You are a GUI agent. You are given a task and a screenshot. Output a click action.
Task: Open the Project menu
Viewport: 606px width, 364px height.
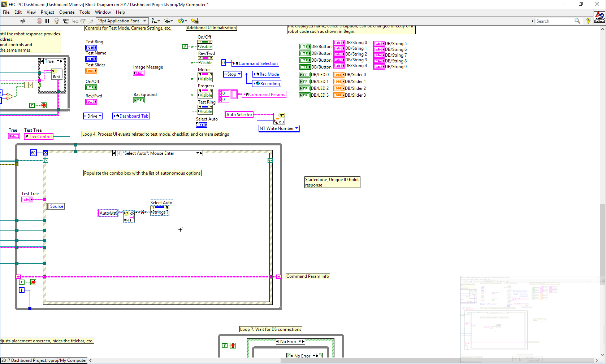coord(47,12)
